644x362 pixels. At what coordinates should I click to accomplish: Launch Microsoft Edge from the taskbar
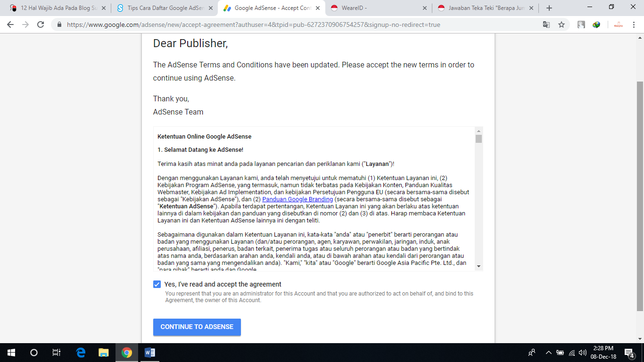pyautogui.click(x=80, y=352)
